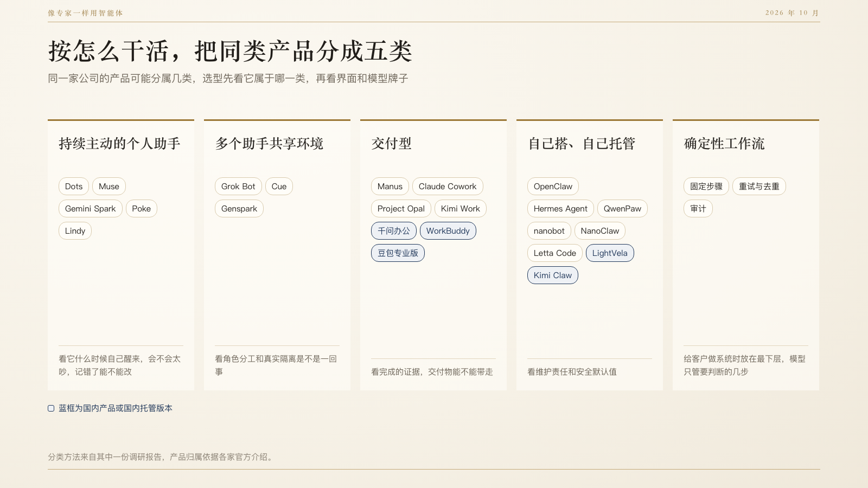The width and height of the screenshot is (868, 488).
Task: Click the header text 像专家一样用智能体
Action: pos(85,13)
